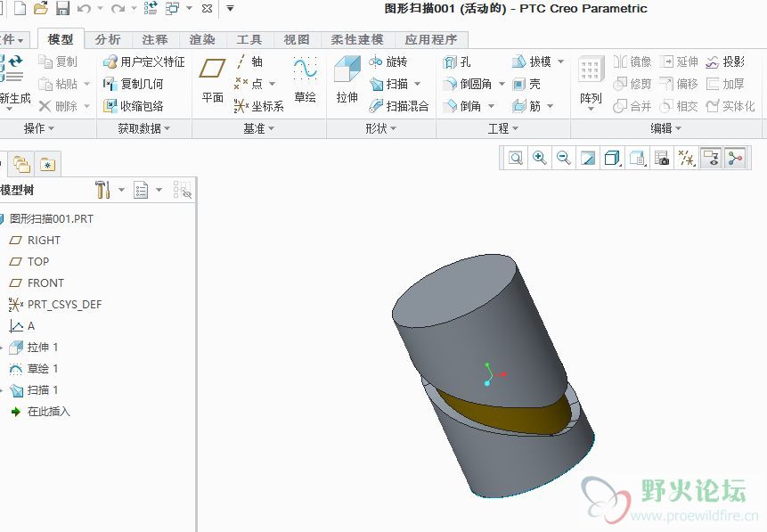Select the Draft (拔模) tool
The height and width of the screenshot is (532, 767).
click(532, 61)
